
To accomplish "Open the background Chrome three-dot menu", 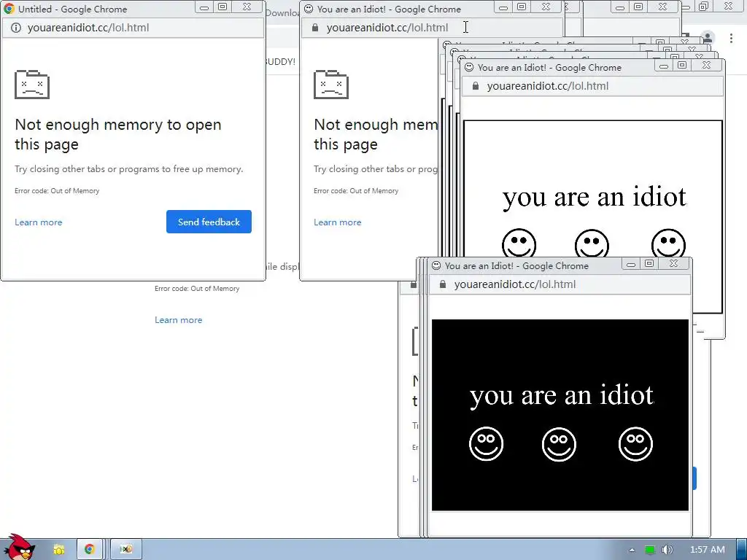I will [731, 38].
